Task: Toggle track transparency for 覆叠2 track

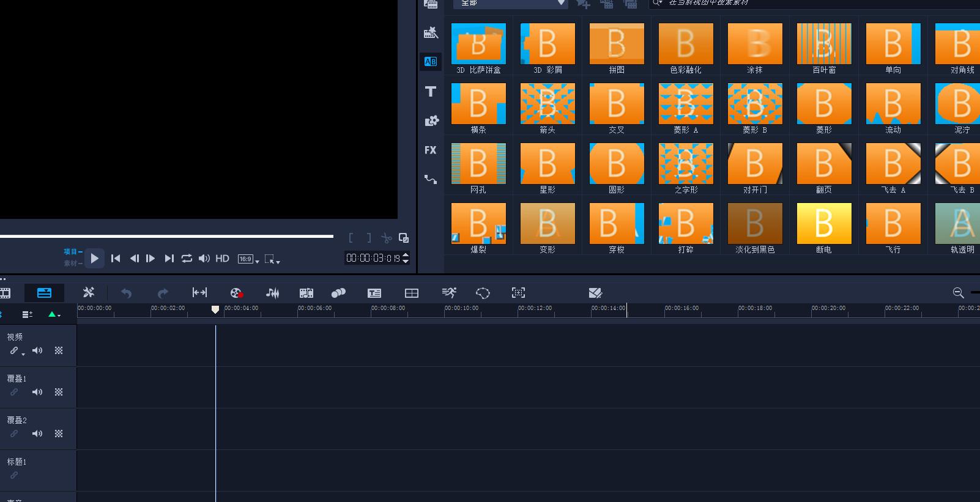Action: [x=59, y=434]
